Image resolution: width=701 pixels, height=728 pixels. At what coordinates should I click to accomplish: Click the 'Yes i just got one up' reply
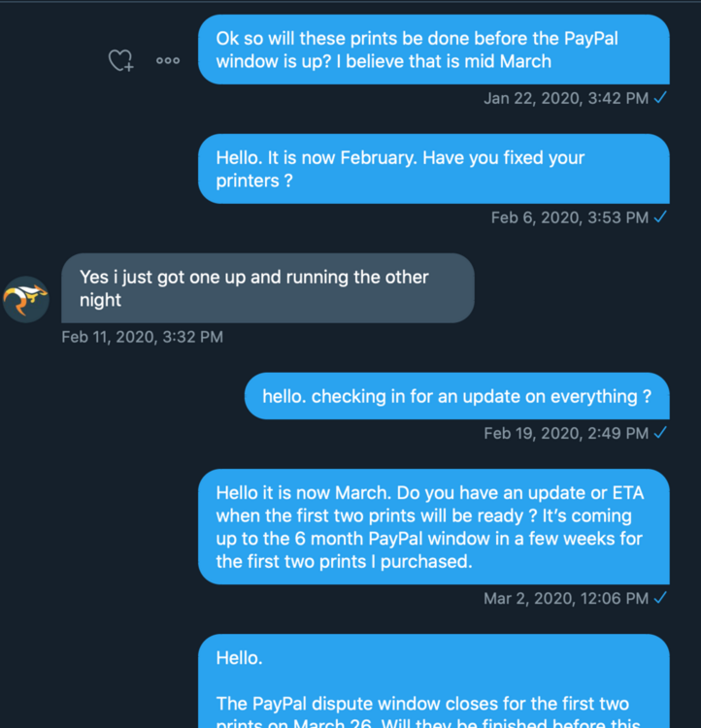coord(268,288)
